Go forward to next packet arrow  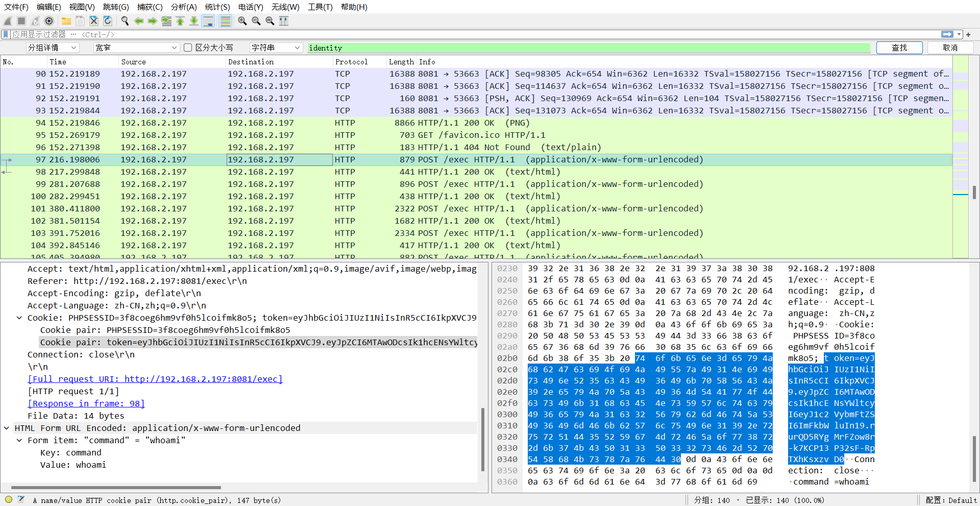pyautogui.click(x=153, y=21)
